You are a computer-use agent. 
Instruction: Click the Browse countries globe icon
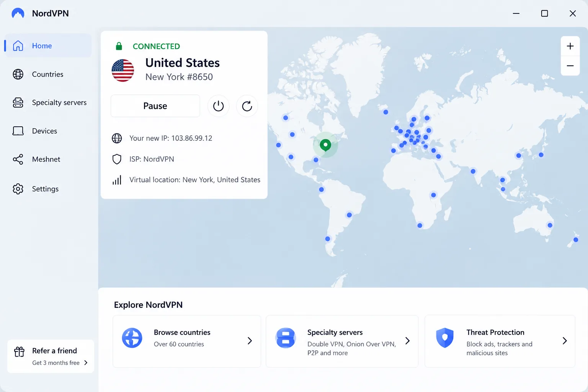pyautogui.click(x=132, y=338)
